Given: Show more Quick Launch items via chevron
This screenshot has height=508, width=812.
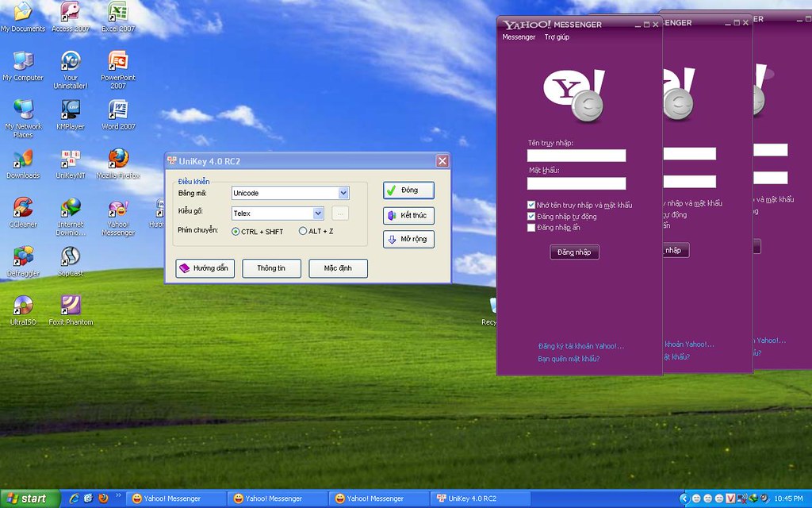Looking at the screenshot, I should point(118,495).
